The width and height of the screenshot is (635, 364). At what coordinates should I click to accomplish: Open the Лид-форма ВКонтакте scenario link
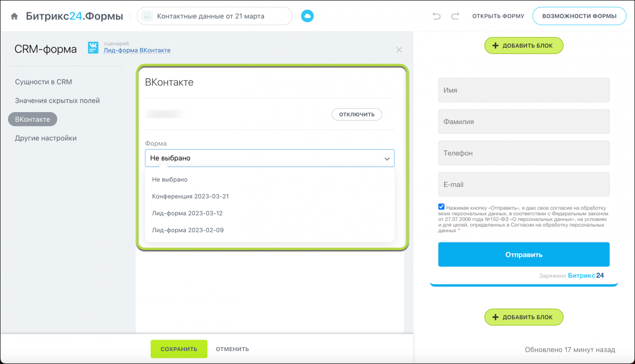point(137,51)
